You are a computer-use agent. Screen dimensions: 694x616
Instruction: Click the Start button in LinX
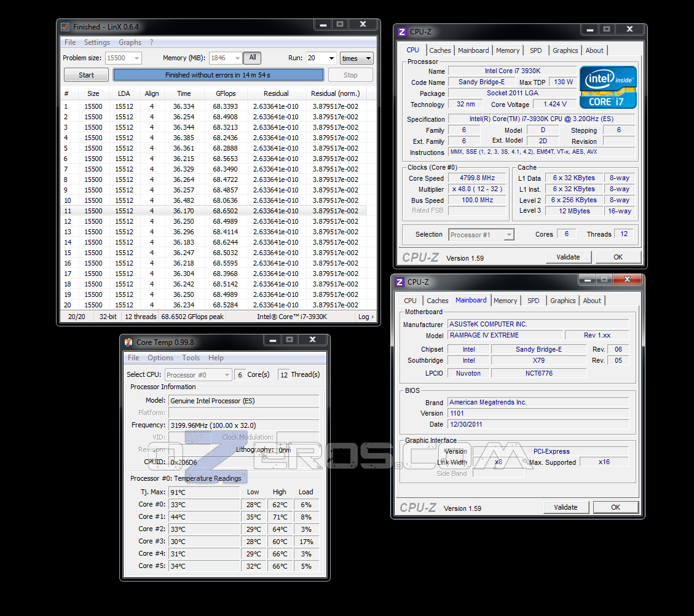click(x=86, y=75)
